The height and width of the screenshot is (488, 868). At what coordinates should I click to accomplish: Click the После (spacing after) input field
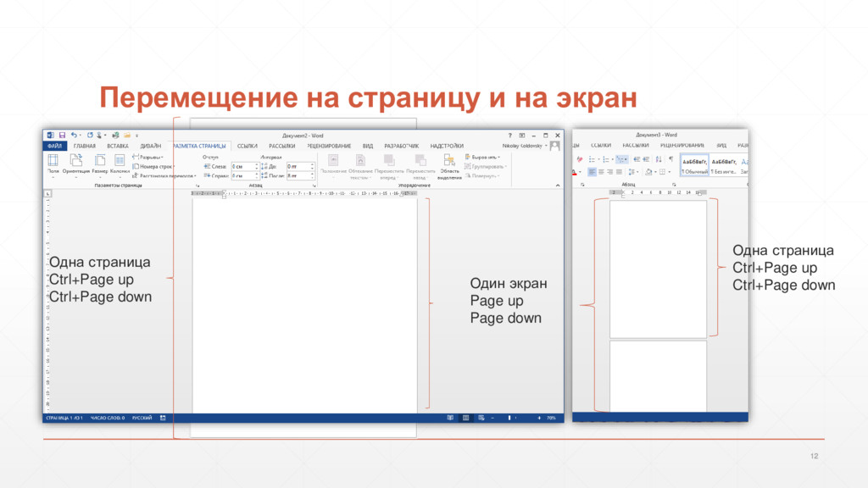tap(301, 176)
